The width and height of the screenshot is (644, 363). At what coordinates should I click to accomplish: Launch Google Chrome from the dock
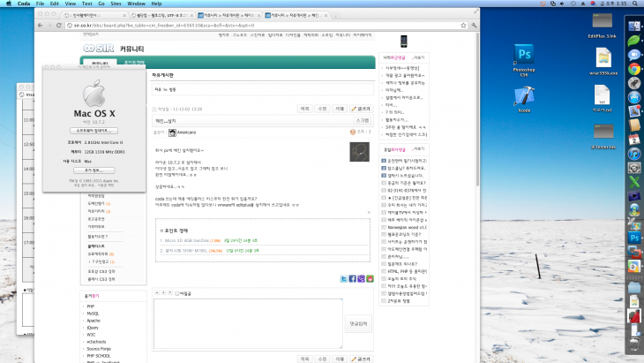634,69
